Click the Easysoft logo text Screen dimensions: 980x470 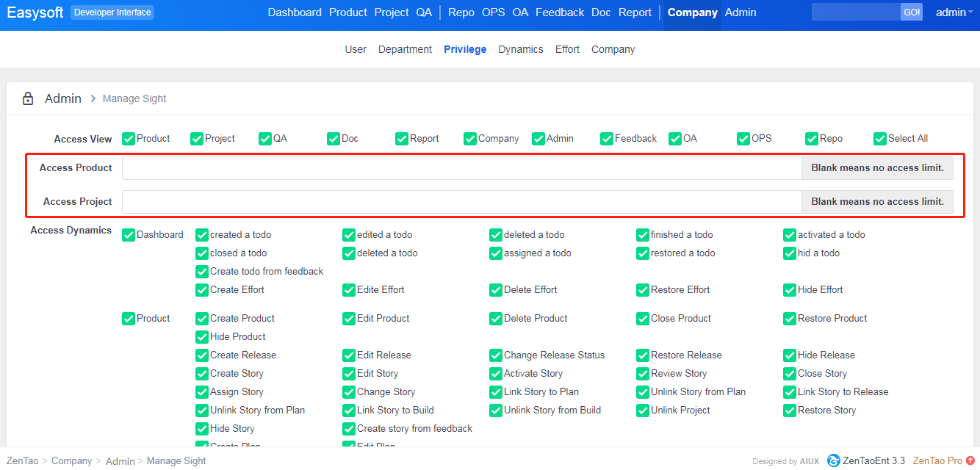35,12
